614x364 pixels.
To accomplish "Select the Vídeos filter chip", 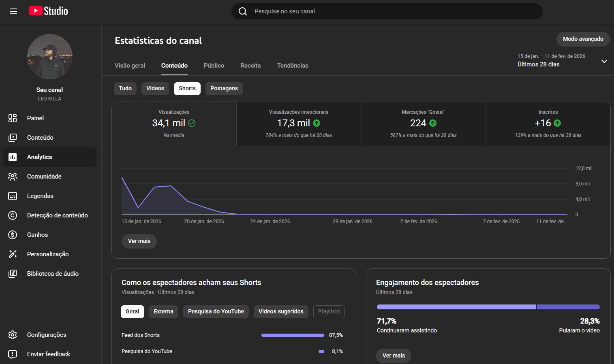I will (x=155, y=89).
